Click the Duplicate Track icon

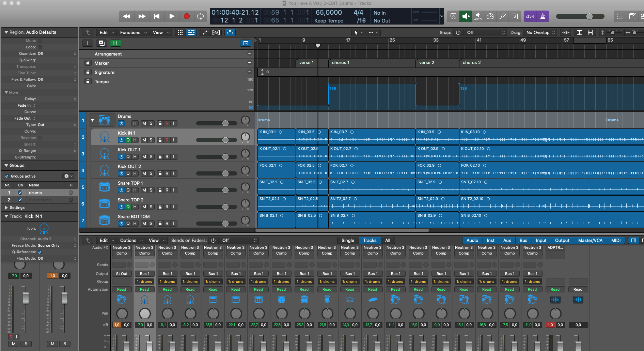(101, 43)
